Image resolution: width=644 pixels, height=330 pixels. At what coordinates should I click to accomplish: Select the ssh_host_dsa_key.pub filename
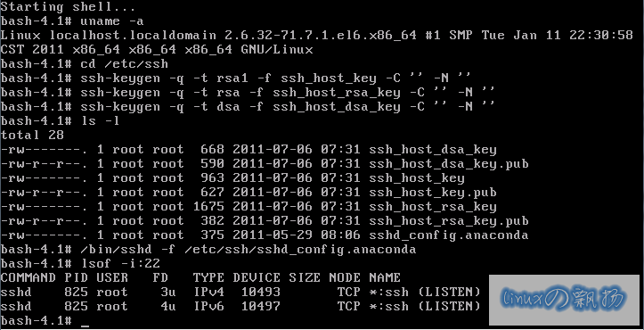[x=449, y=164]
